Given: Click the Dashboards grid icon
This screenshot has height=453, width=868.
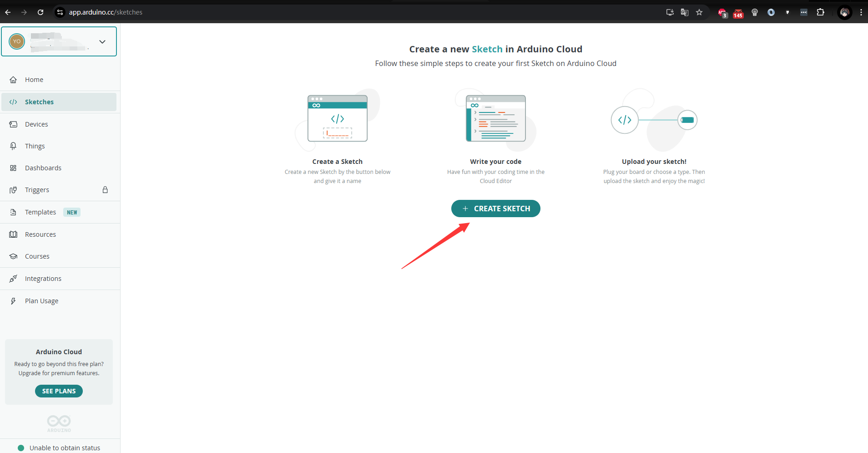Looking at the screenshot, I should (13, 168).
